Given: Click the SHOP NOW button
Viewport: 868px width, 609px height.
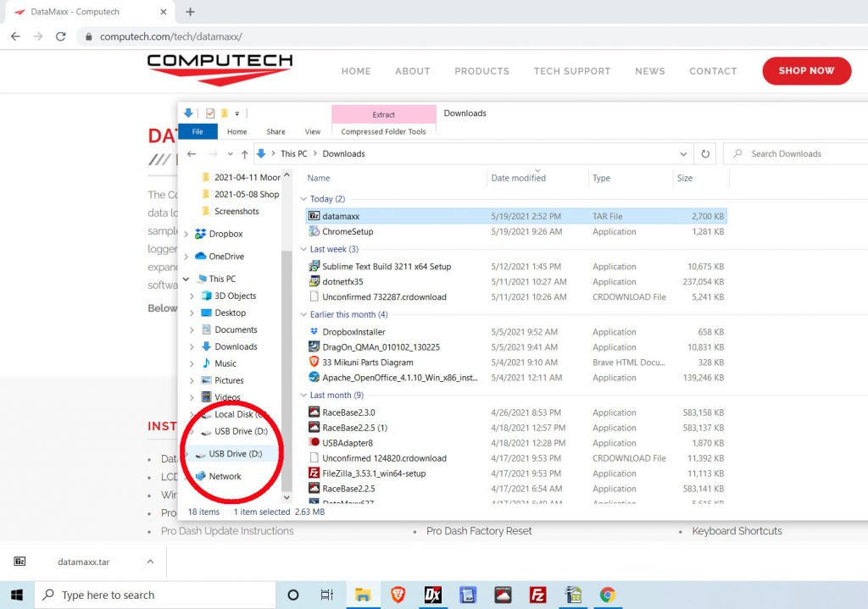Looking at the screenshot, I should click(x=807, y=71).
